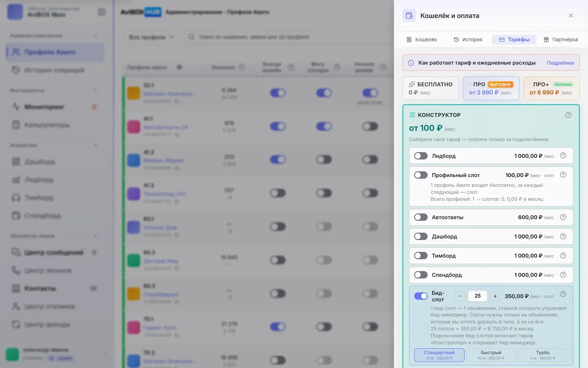Open help icon for Автоответы
Screen dimensions: 588x368
[x=563, y=217]
